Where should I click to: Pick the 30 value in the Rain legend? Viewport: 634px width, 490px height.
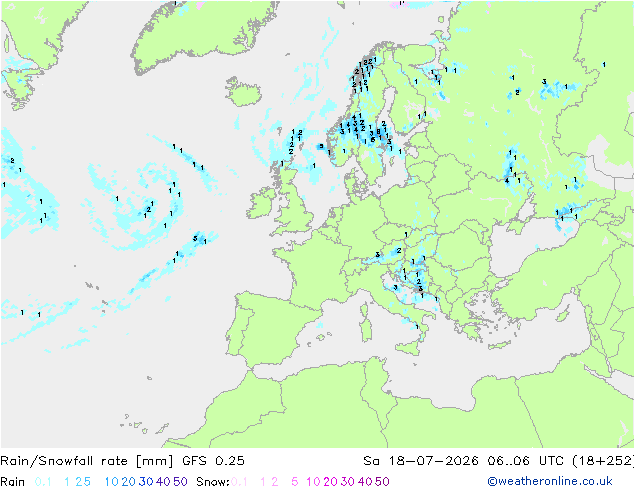click(x=146, y=482)
